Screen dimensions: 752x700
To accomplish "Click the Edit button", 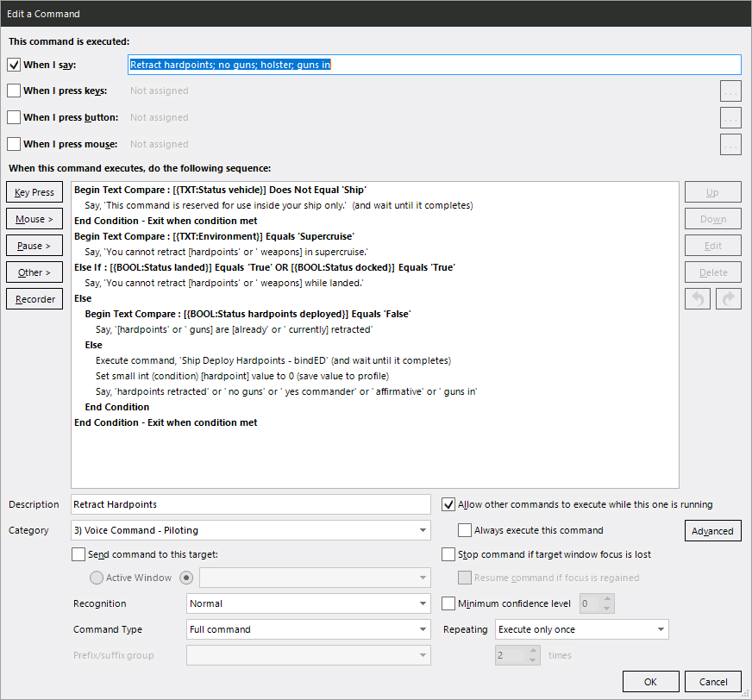I will pyautogui.click(x=712, y=246).
